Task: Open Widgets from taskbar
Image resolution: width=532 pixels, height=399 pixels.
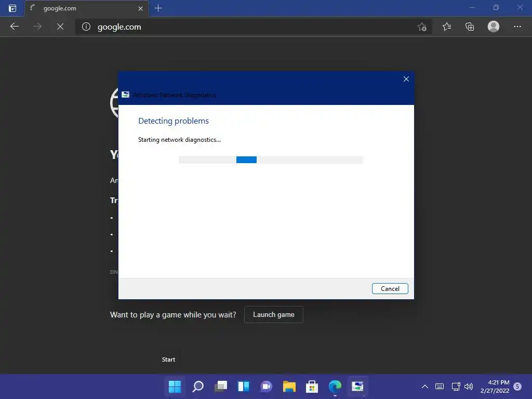Action: (244, 386)
